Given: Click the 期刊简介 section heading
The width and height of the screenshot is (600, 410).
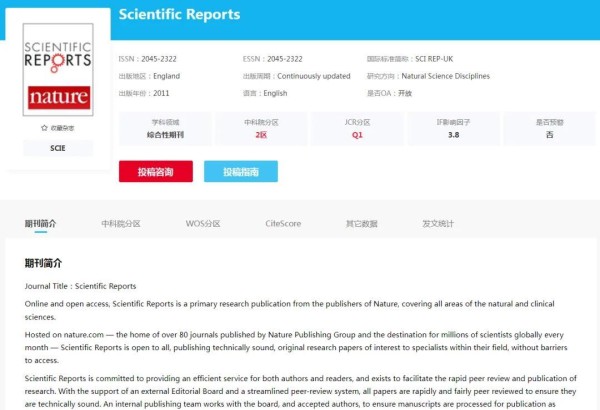Looking at the screenshot, I should 43,263.
